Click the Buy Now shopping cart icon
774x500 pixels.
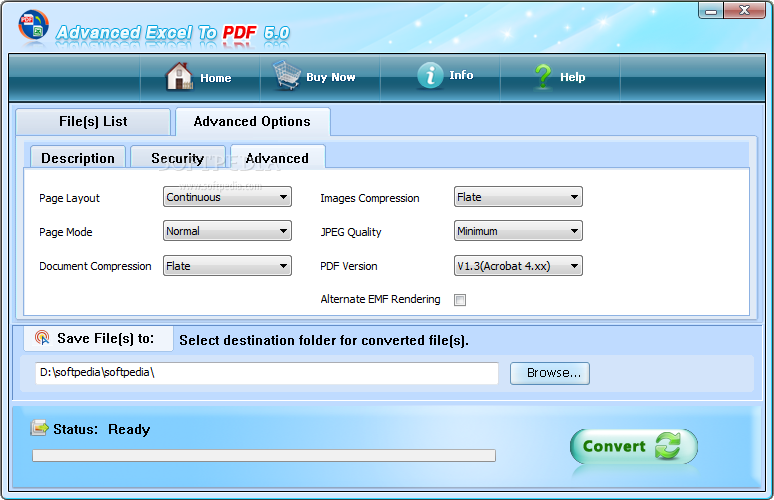(287, 76)
